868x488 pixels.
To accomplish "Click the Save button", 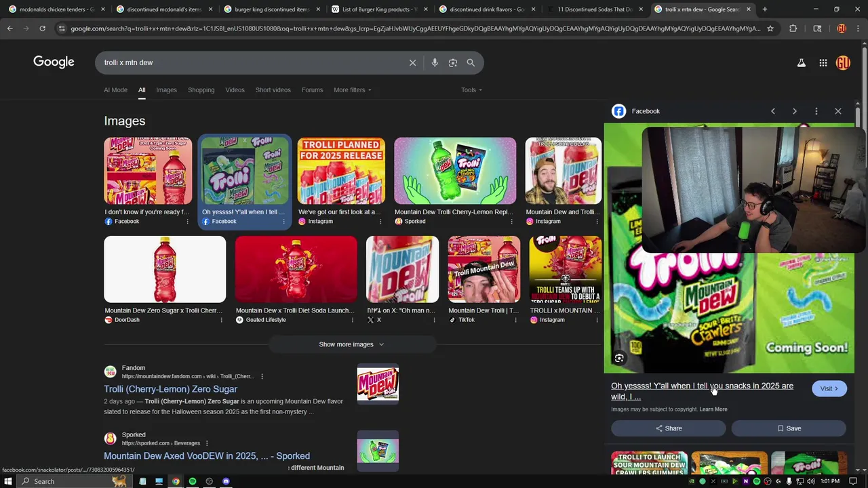I will point(789,428).
